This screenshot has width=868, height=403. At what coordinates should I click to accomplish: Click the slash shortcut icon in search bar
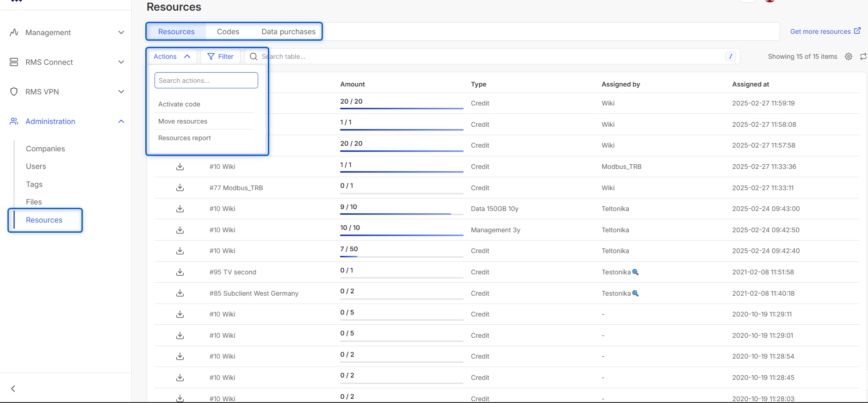[730, 56]
